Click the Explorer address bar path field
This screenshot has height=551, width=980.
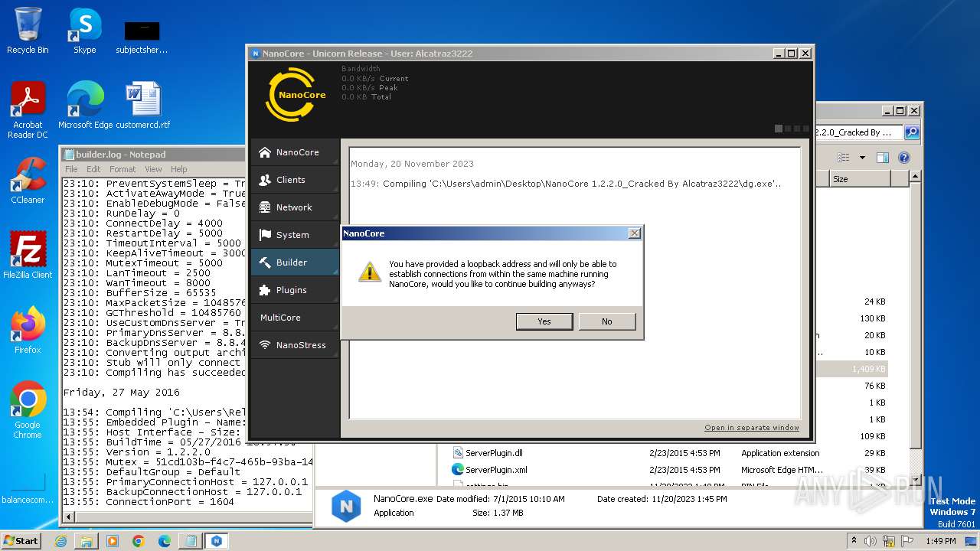pyautogui.click(x=859, y=132)
